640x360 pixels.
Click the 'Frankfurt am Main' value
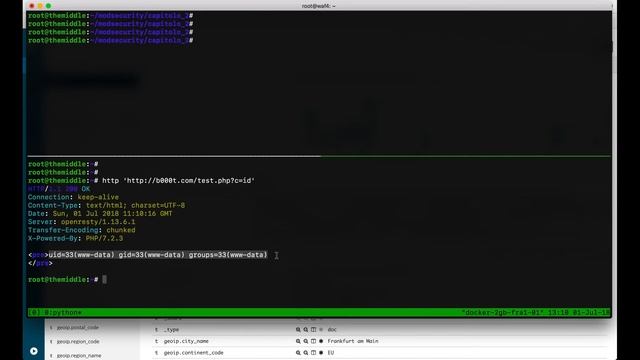(x=353, y=341)
